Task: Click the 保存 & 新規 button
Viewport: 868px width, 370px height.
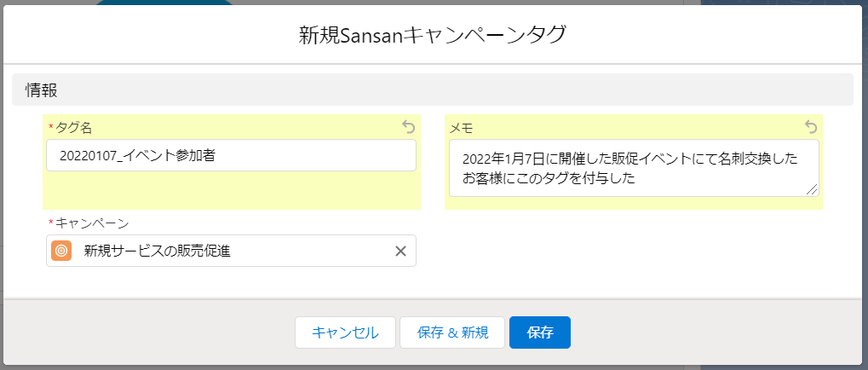Action: pyautogui.click(x=452, y=332)
